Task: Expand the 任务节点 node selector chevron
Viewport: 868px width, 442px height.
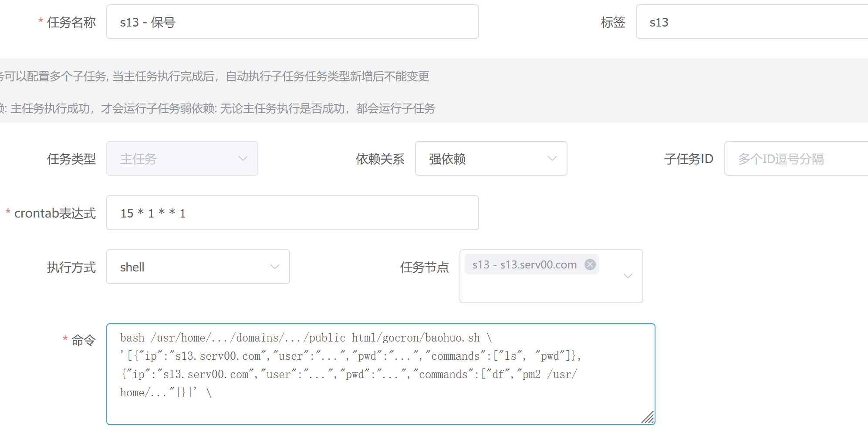Action: [x=628, y=276]
